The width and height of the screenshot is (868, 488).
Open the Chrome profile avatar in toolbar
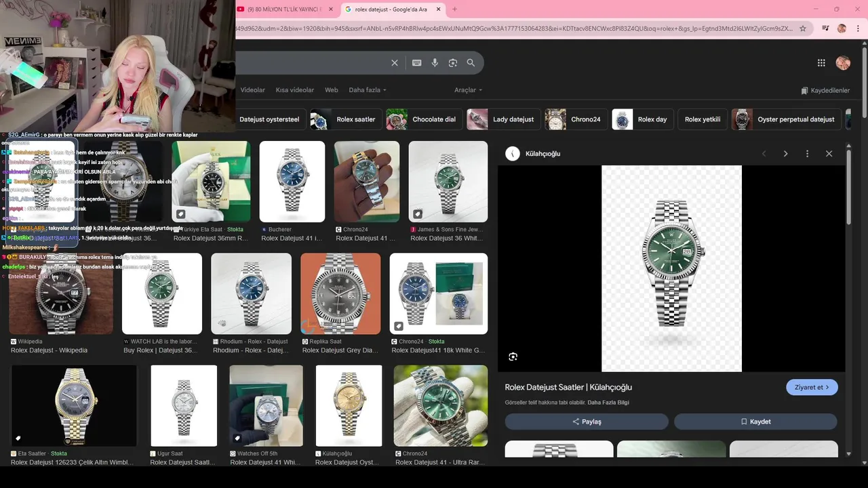(x=842, y=28)
